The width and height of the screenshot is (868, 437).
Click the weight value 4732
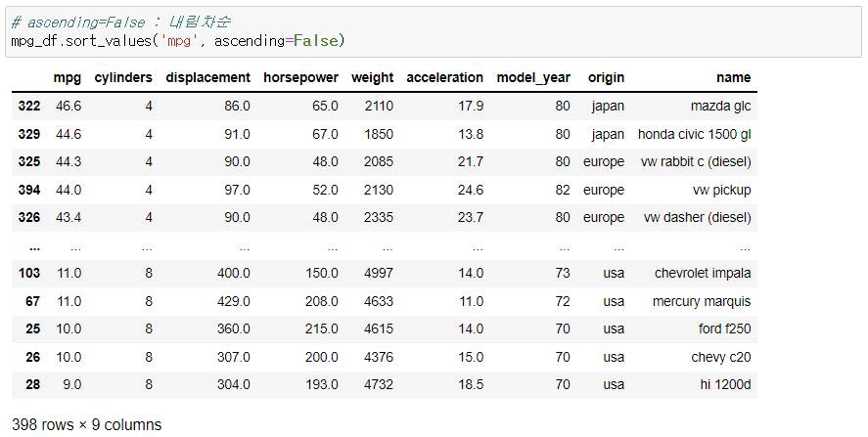pyautogui.click(x=379, y=385)
